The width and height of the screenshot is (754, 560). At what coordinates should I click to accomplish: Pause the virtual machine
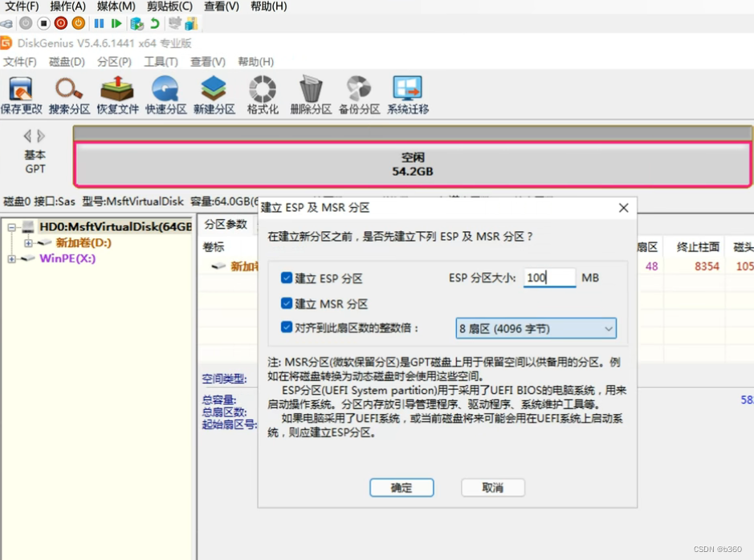click(x=99, y=23)
